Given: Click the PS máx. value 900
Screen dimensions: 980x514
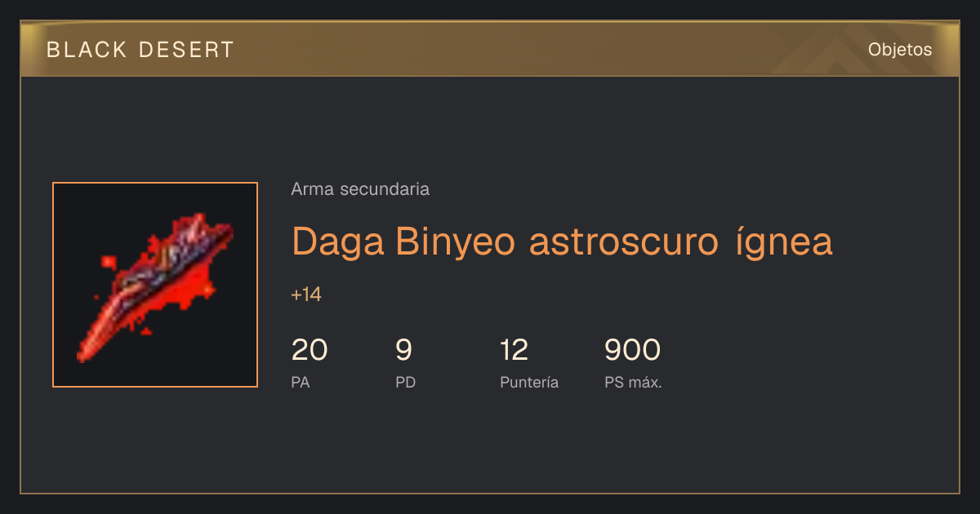Looking at the screenshot, I should [x=632, y=350].
